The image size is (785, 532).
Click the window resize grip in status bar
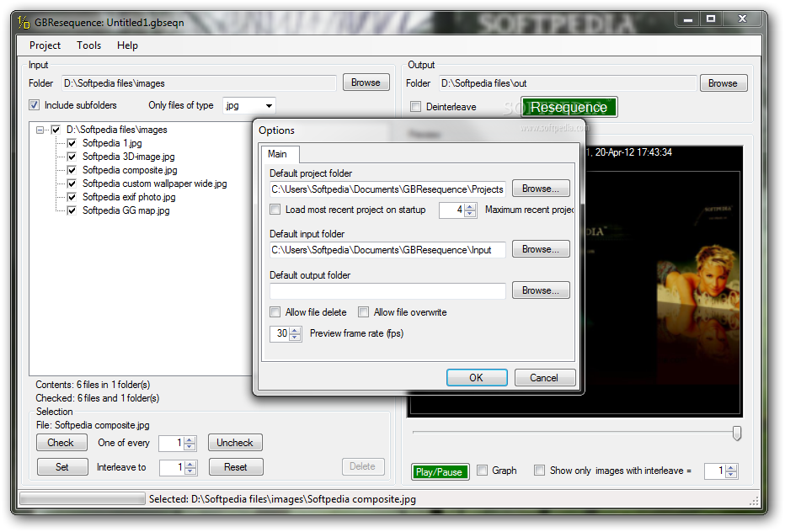pyautogui.click(x=754, y=501)
